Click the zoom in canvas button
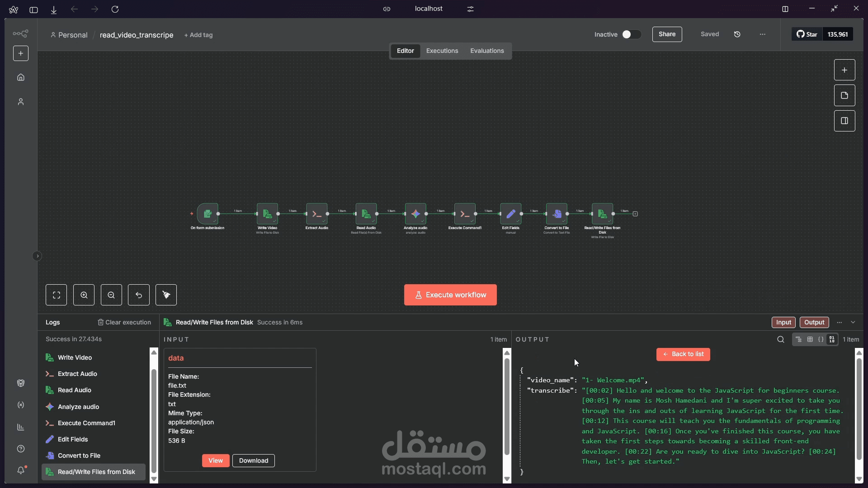This screenshot has width=868, height=488. click(x=84, y=295)
